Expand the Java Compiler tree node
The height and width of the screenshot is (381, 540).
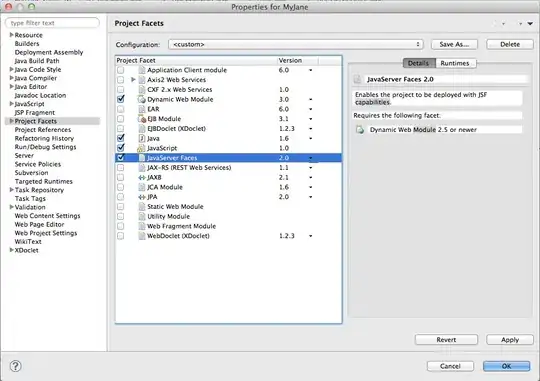(11, 78)
